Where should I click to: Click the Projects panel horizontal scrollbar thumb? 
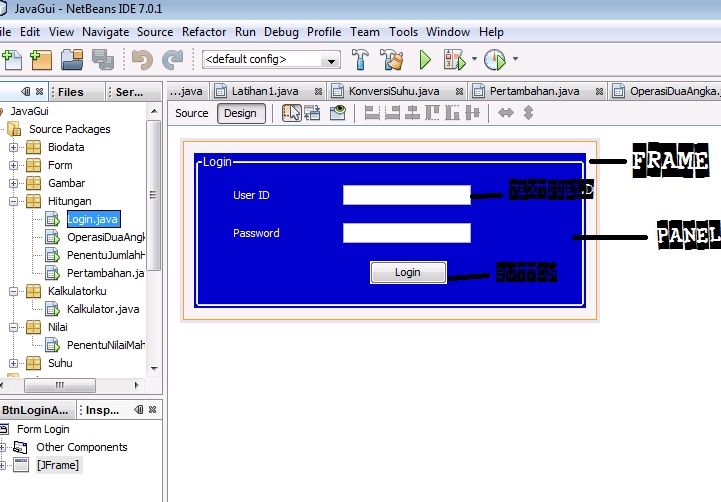60,385
